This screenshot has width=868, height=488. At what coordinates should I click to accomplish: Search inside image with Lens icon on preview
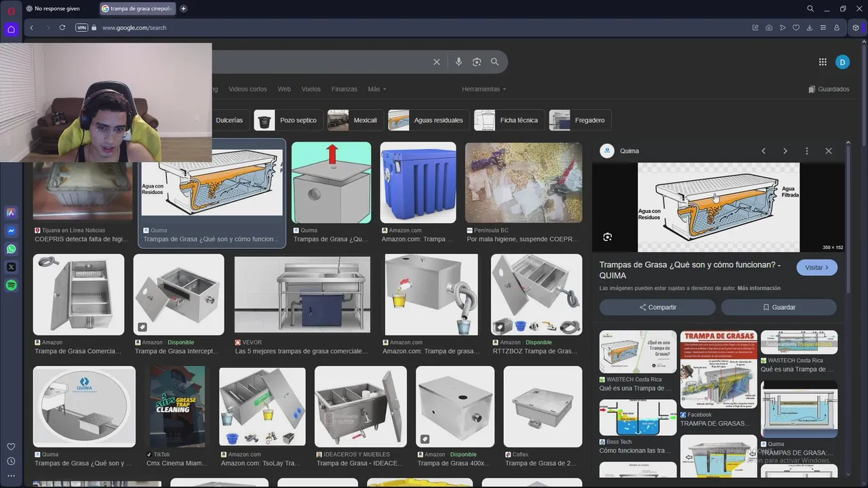point(608,237)
